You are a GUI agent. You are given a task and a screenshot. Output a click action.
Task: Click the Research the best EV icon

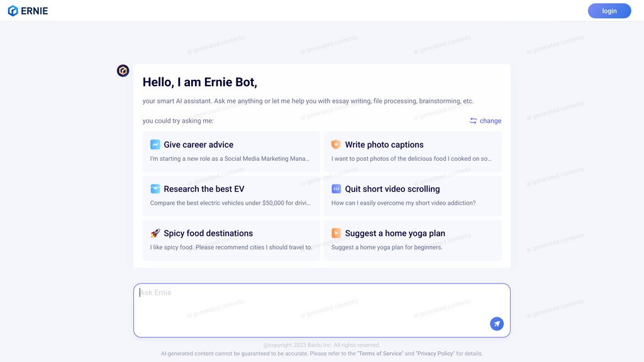click(155, 189)
